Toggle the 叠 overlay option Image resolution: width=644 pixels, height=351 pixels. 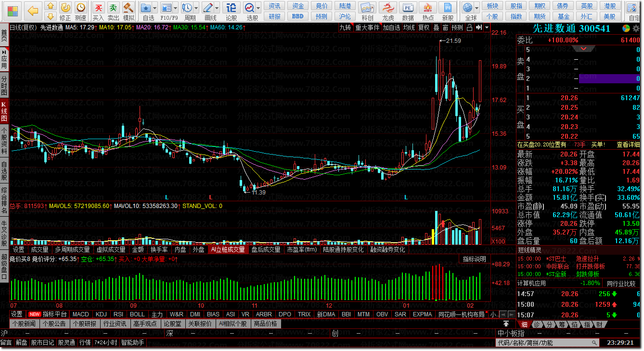coord(436,27)
